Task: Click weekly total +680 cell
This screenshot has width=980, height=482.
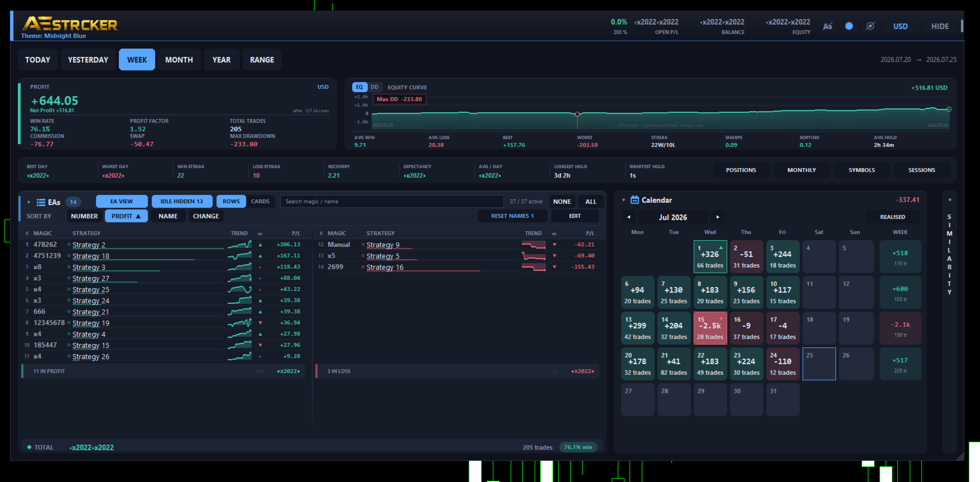Action: [900, 293]
